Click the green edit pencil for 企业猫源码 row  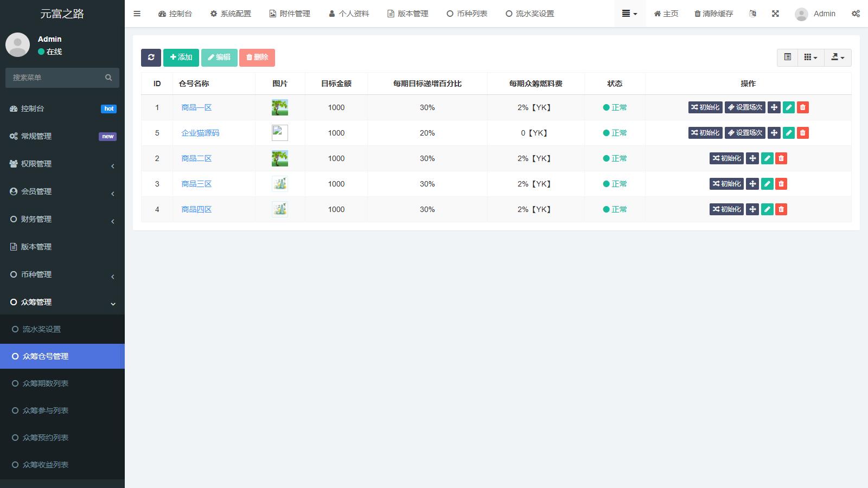click(x=789, y=133)
